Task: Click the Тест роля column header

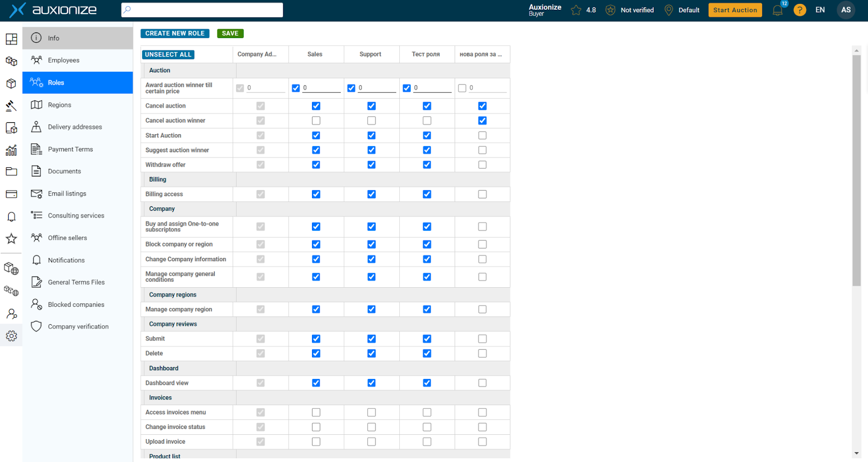Action: pyautogui.click(x=426, y=54)
